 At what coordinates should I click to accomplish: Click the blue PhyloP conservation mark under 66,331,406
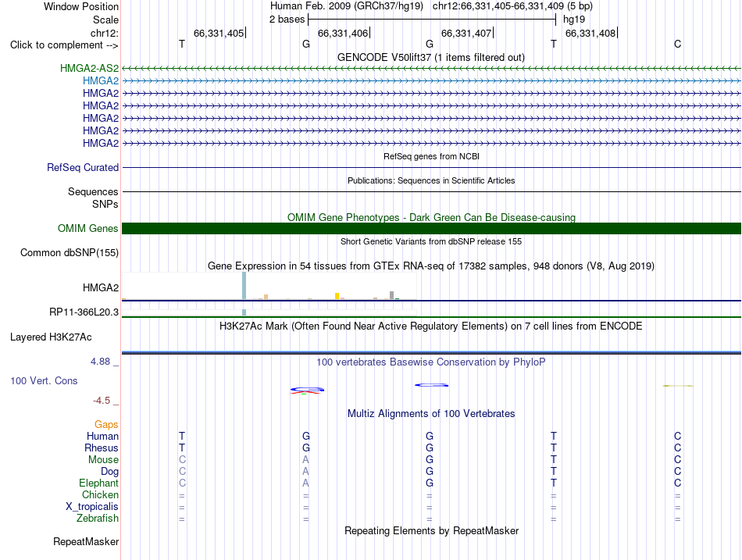point(307,390)
